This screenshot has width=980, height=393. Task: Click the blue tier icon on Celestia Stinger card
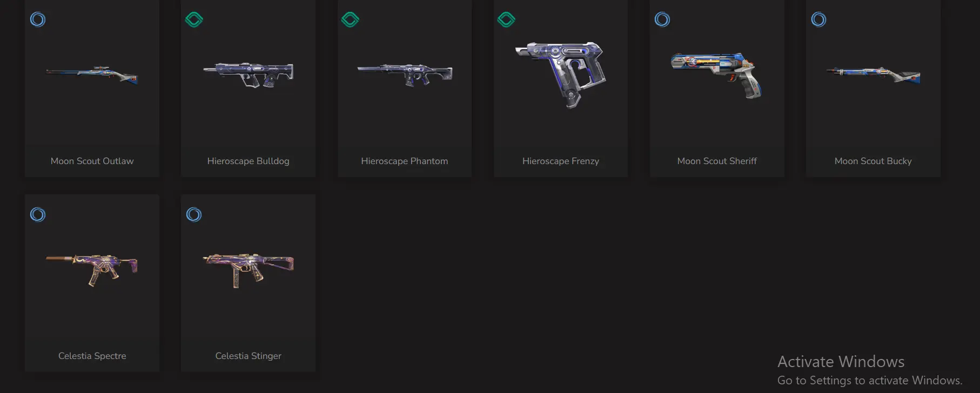coord(194,215)
